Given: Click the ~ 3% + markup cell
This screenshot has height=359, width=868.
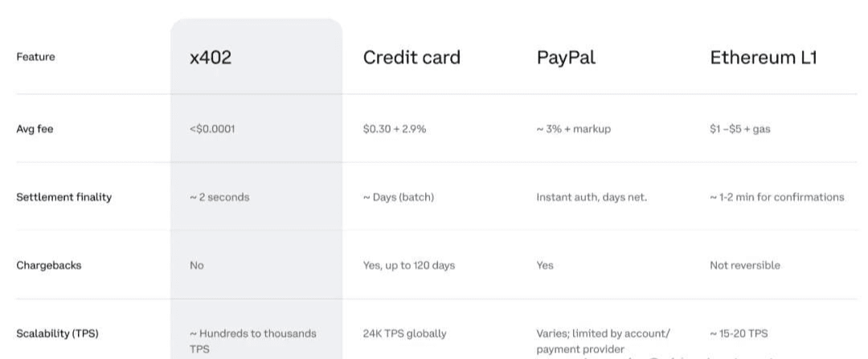Looking at the screenshot, I should point(573,129).
